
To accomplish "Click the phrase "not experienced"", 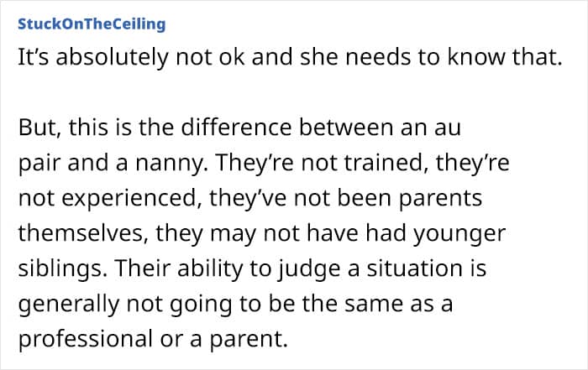I will [x=107, y=199].
